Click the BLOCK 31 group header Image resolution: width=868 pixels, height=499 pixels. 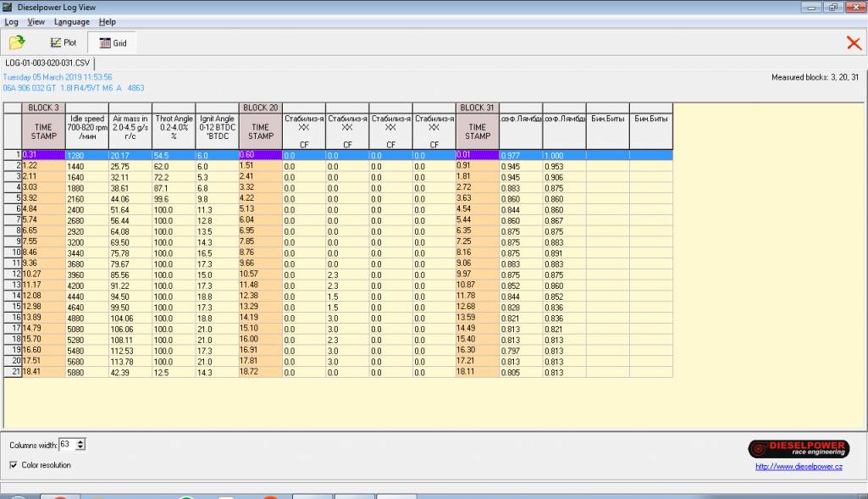coord(477,108)
